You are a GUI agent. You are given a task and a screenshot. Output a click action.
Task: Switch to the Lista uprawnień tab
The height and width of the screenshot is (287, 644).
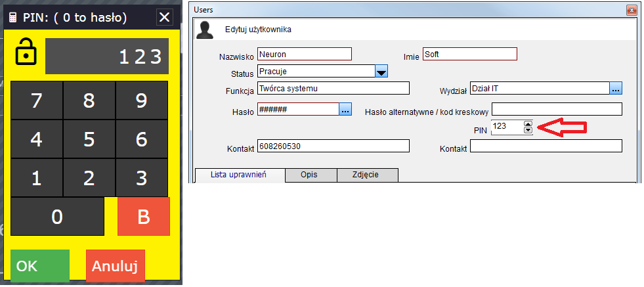[x=240, y=175]
